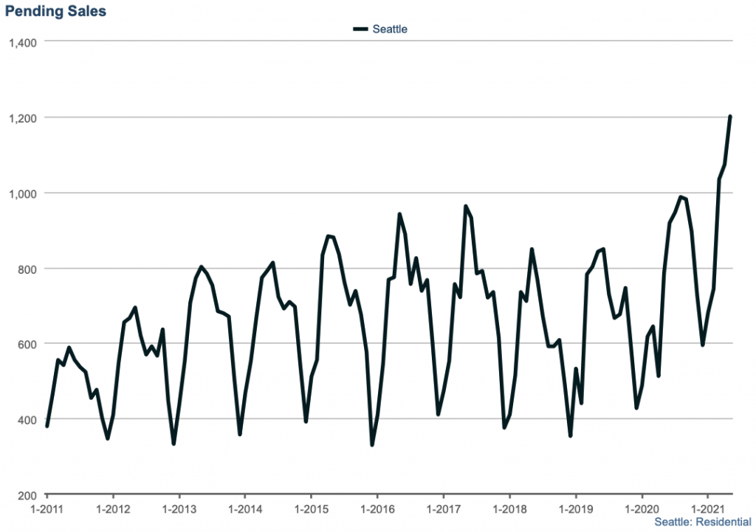Select the 1-2011 x-axis tick label
756x532 pixels.
[x=47, y=509]
